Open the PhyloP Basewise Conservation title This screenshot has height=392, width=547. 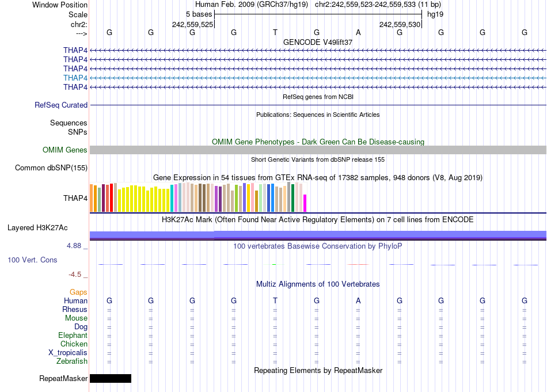[x=318, y=246]
